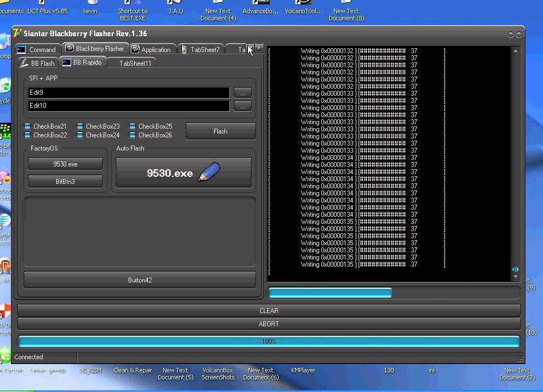Enable CheckBox23
The height and width of the screenshot is (392, 543).
tap(99, 126)
